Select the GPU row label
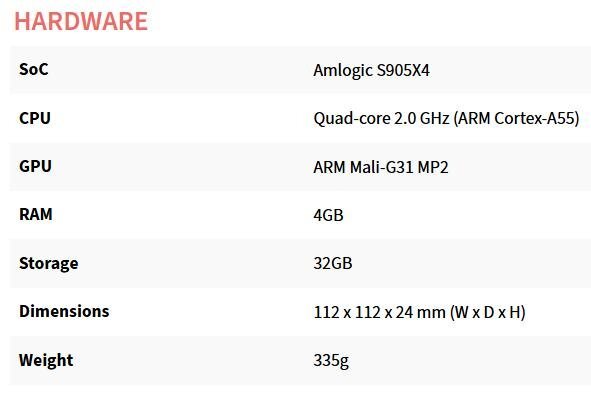The width and height of the screenshot is (591, 405). [35, 166]
